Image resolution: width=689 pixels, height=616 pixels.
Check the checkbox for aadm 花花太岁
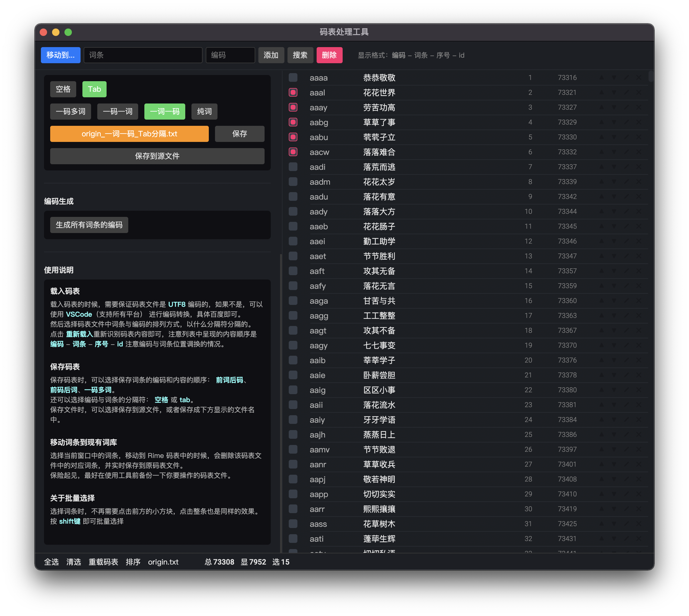click(293, 182)
